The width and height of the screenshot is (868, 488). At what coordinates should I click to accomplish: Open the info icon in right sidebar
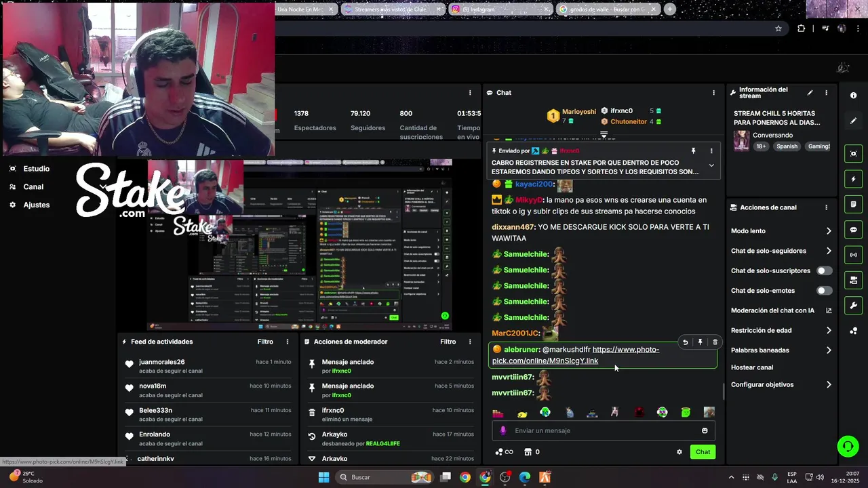[x=853, y=96]
